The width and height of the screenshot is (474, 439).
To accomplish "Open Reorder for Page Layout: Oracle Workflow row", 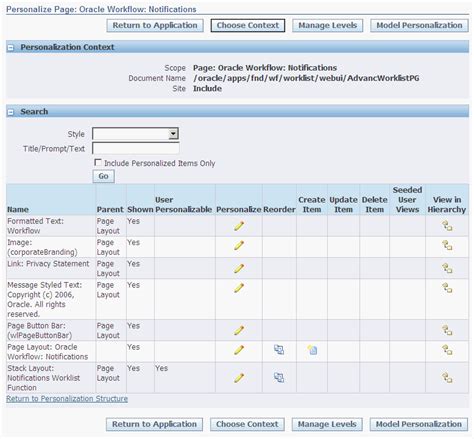I will pyautogui.click(x=279, y=350).
